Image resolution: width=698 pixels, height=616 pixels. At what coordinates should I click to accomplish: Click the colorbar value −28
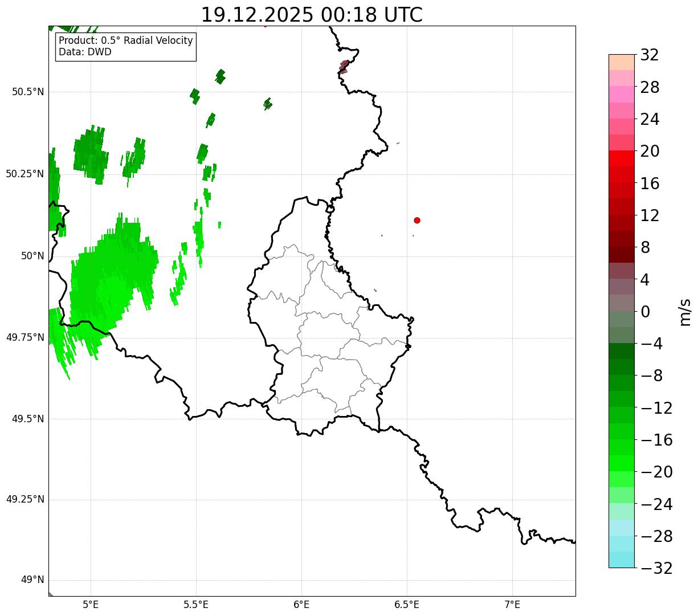tap(656, 536)
